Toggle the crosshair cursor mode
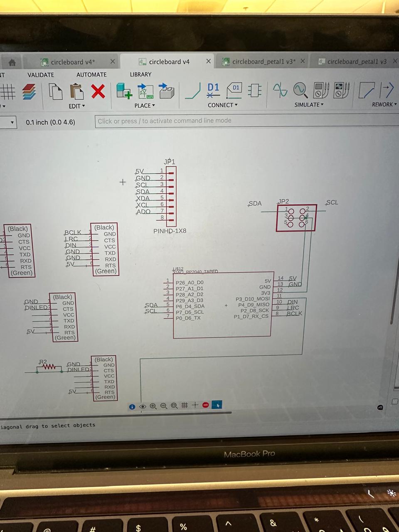Viewport: 399px width, 532px height. pos(195,405)
